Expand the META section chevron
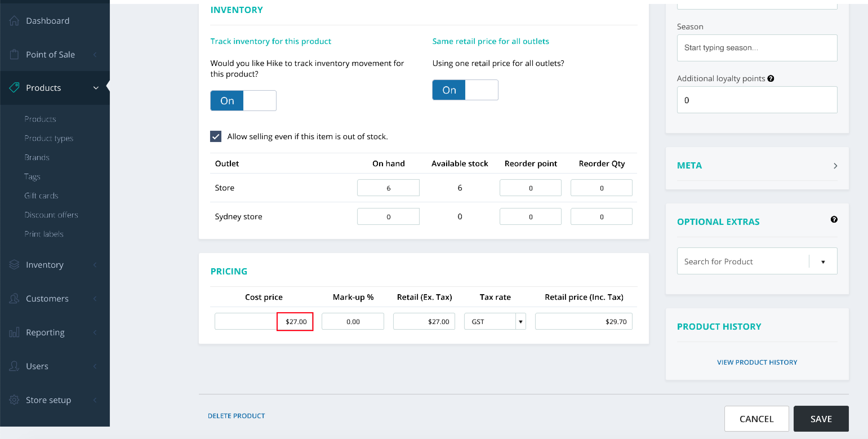Viewport: 868px width, 439px height. pyautogui.click(x=835, y=166)
